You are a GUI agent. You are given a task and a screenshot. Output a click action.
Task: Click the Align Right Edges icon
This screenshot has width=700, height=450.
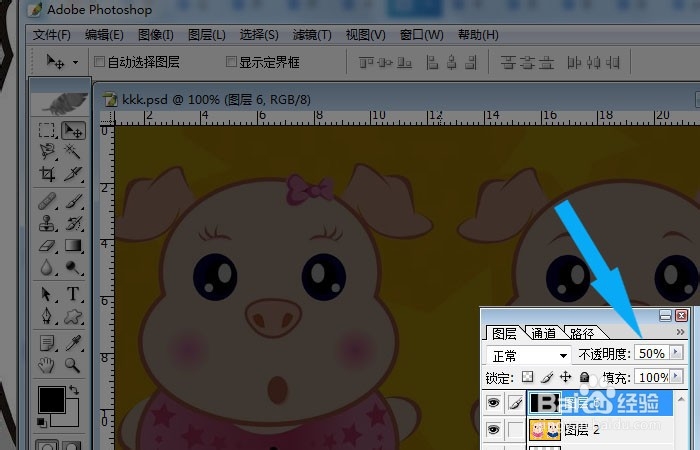[471, 62]
